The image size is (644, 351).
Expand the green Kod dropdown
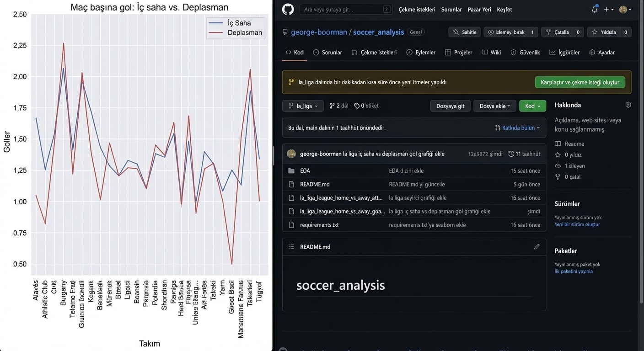[x=532, y=106]
